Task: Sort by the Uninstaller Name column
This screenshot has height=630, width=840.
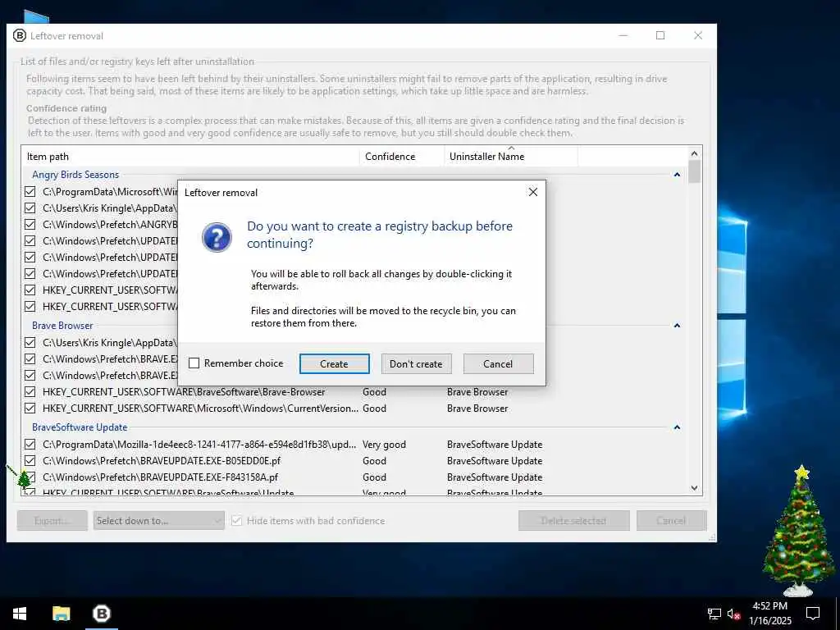Action: pyautogui.click(x=511, y=157)
